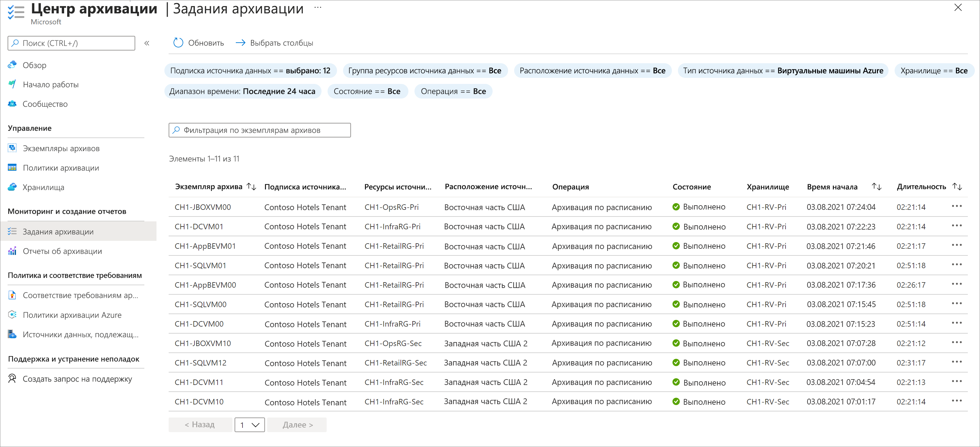The height and width of the screenshot is (447, 980).
Task: Open the page number dropdown
Action: pyautogui.click(x=249, y=424)
